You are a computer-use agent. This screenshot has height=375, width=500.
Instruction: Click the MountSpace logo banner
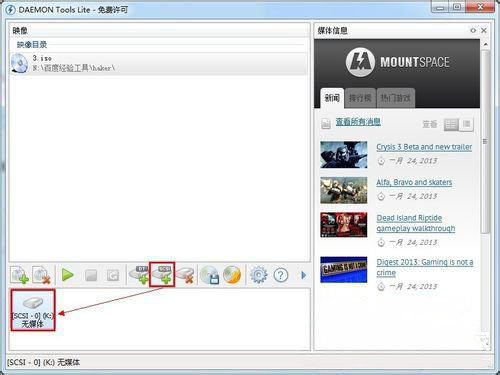pos(398,62)
